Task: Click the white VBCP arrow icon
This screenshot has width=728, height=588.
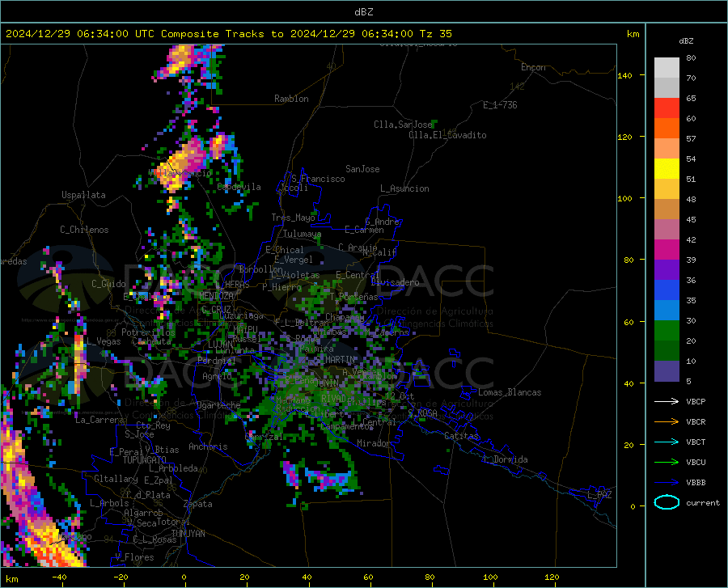Action: point(667,401)
